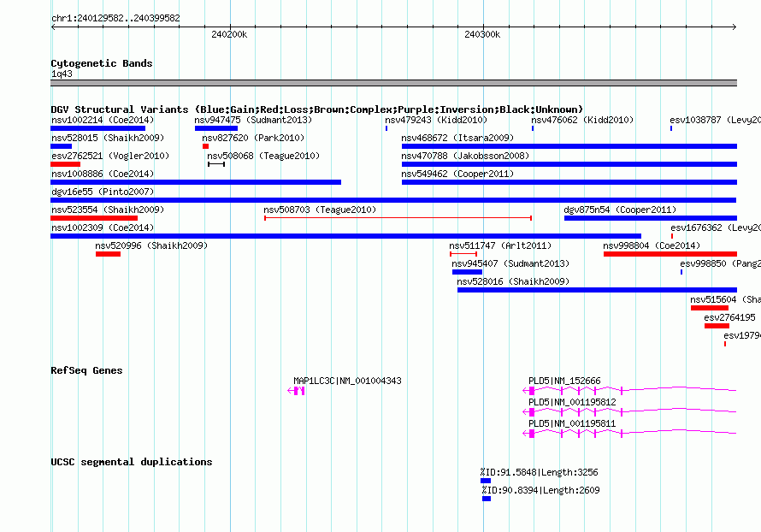Click the RefSeq Genes track title
Image resolution: width=761 pixels, height=532 pixels.
(x=86, y=370)
